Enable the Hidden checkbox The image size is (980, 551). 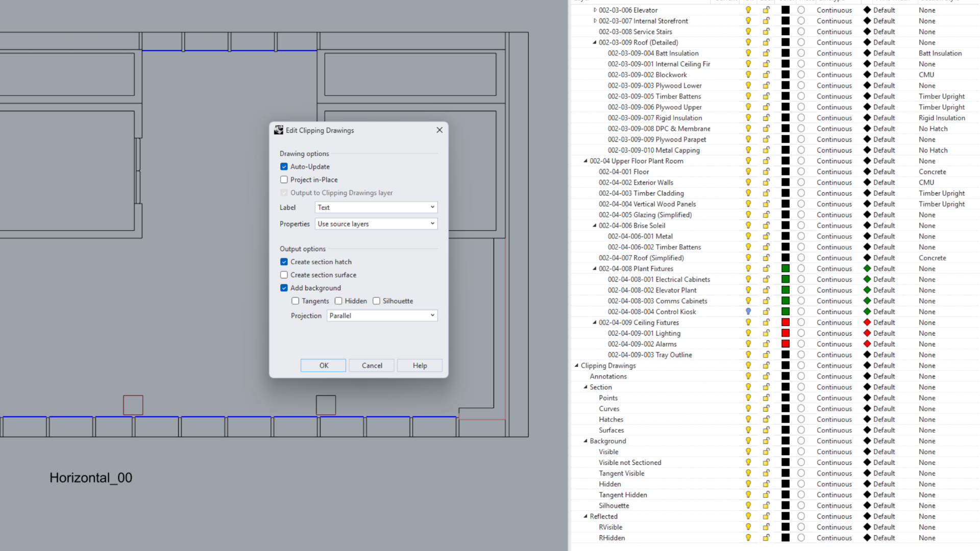338,302
